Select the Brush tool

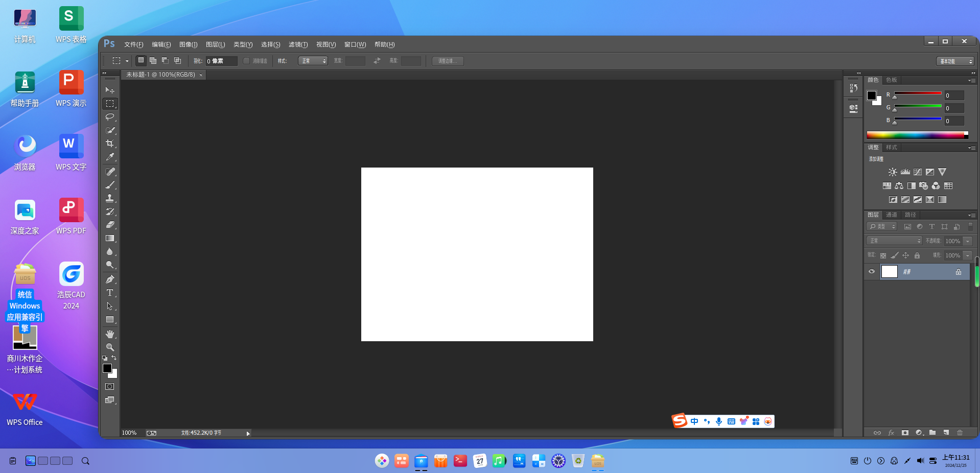coord(110,185)
